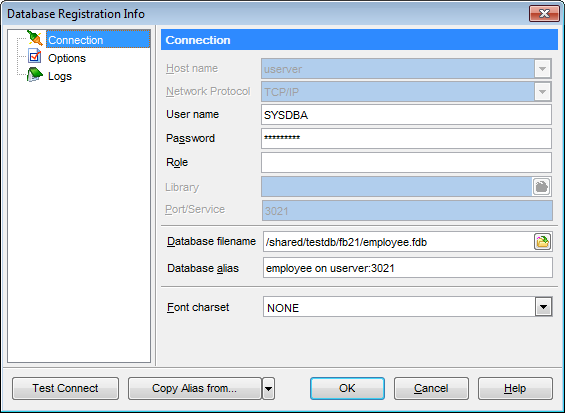Click into the Password field
This screenshot has height=413, width=565.
point(406,138)
